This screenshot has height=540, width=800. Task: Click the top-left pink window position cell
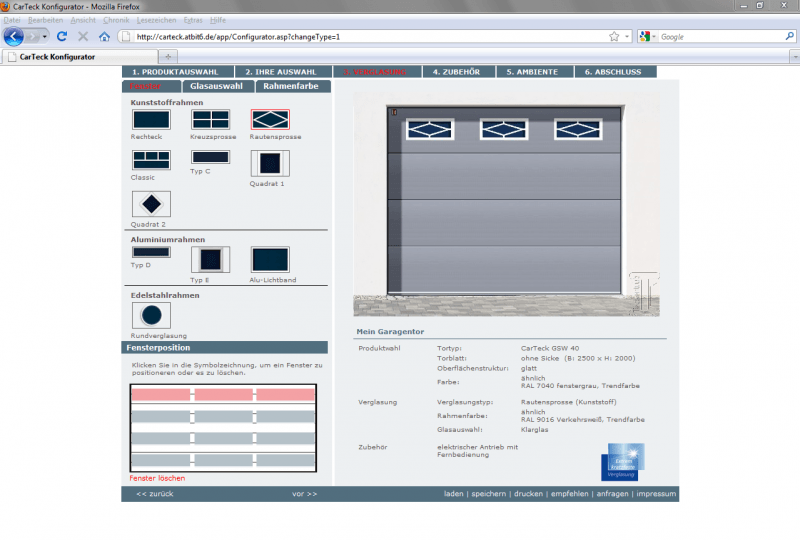point(161,395)
